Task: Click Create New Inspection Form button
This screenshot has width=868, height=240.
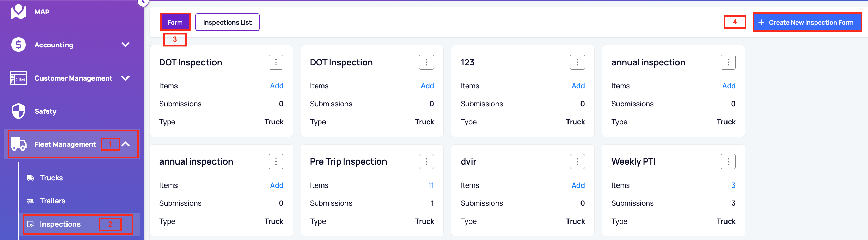Action: [807, 22]
